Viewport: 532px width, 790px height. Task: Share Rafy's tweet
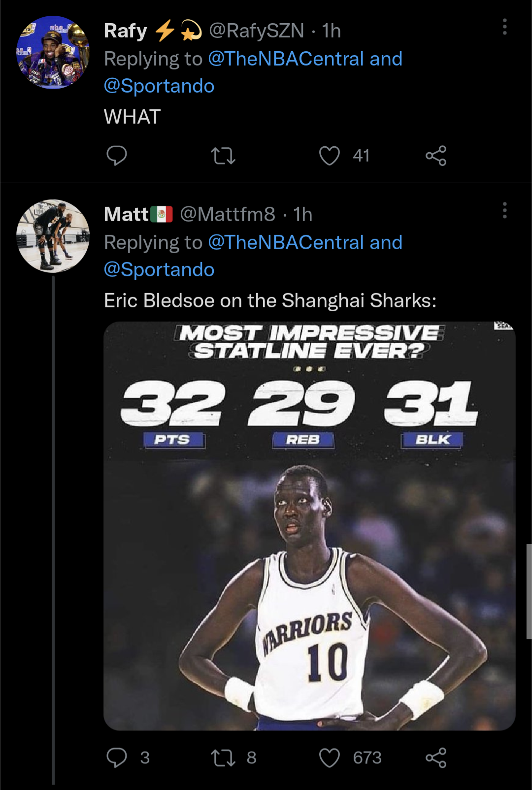tap(436, 156)
